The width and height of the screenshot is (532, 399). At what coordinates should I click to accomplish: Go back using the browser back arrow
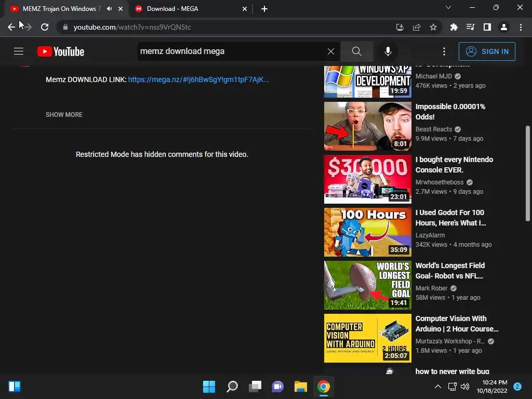coord(11,27)
